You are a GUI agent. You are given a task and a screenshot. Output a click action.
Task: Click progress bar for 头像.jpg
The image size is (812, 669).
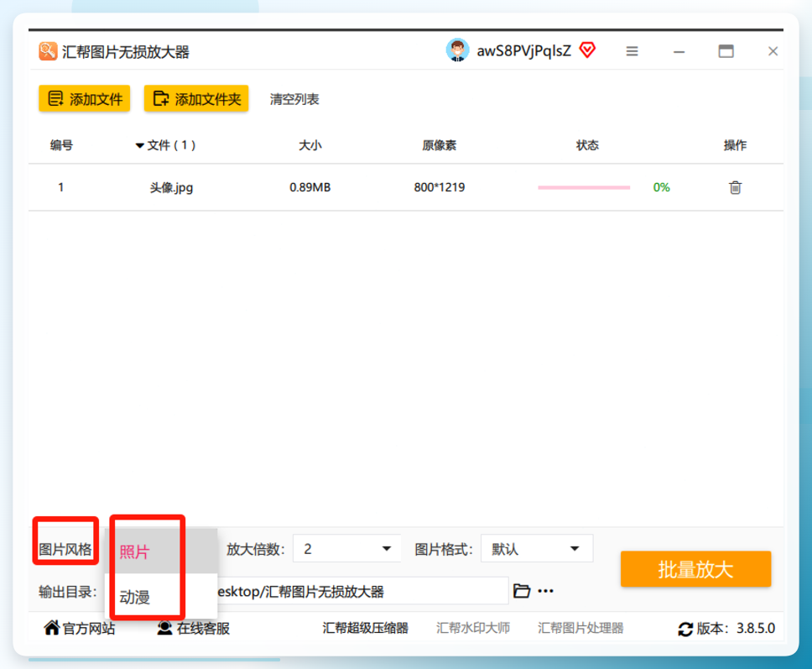pos(584,187)
